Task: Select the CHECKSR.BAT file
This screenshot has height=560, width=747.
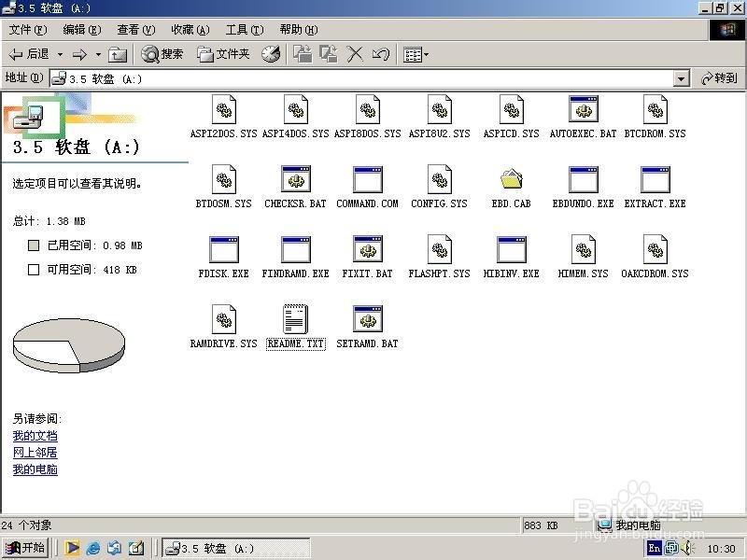Action: (x=295, y=179)
